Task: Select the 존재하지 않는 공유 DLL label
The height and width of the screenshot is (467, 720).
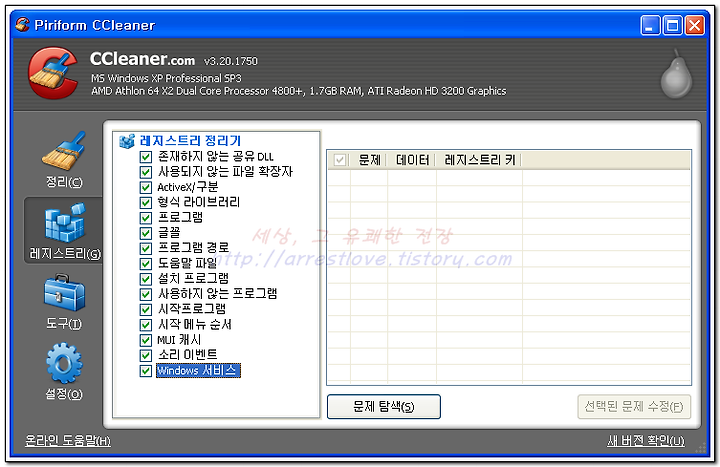Action: pos(216,157)
